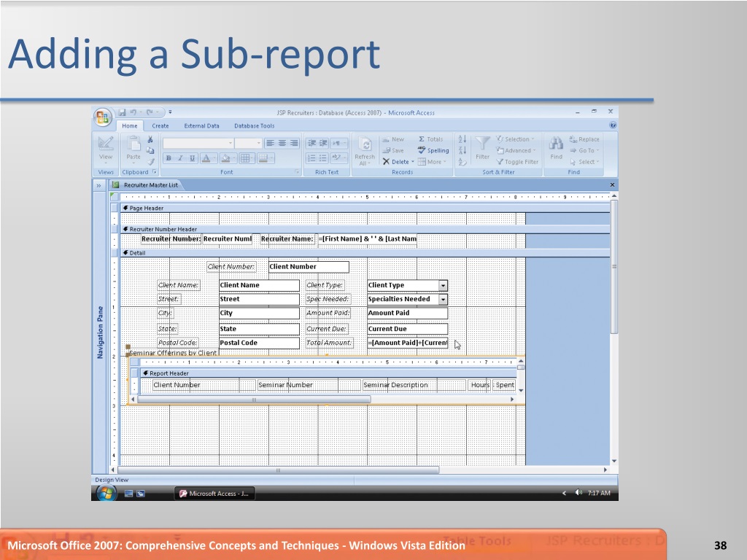
Task: Click the Sort Ascending icon
Action: tap(462, 139)
